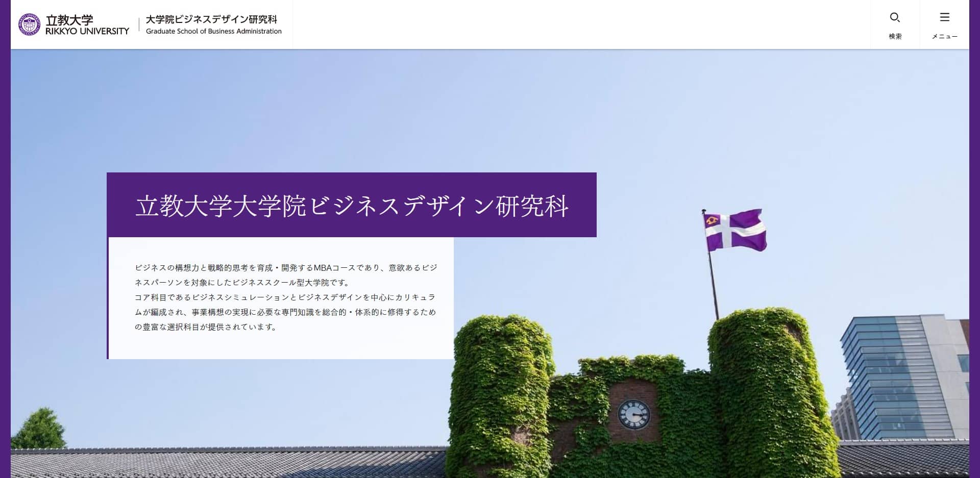Viewport: 980px width, 478px height.
Task: Click the Rikkyo University crest logo
Action: pos(29,24)
